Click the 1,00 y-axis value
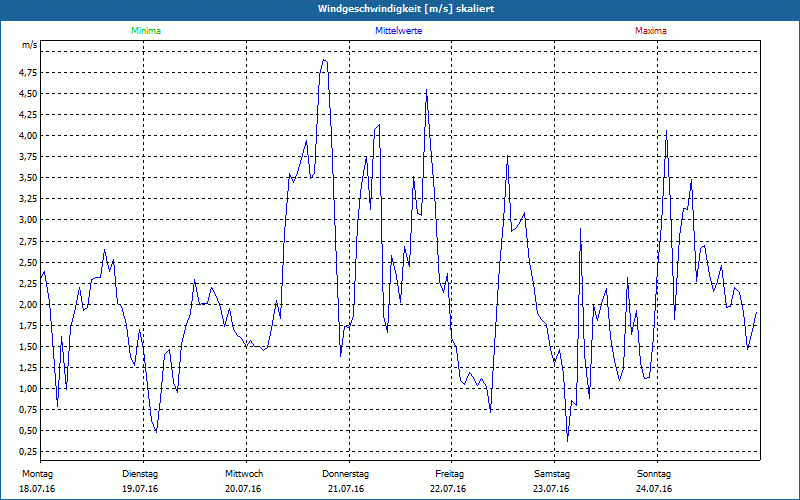This screenshot has width=800, height=500. tap(28, 389)
